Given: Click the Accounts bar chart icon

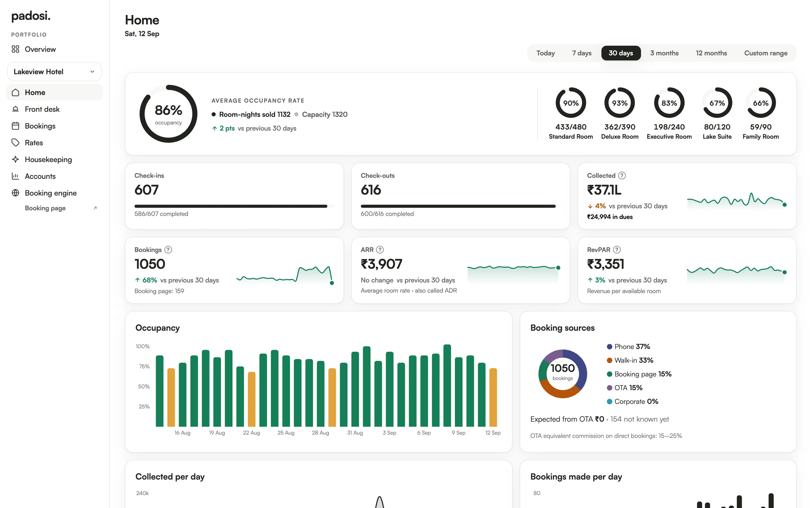Looking at the screenshot, I should coord(16,176).
